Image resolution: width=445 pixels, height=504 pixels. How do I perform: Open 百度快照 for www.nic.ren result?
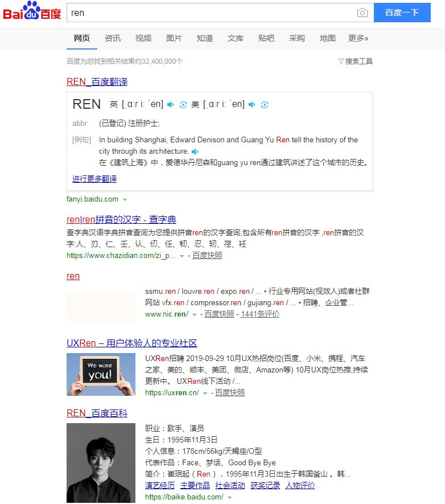tap(219, 314)
